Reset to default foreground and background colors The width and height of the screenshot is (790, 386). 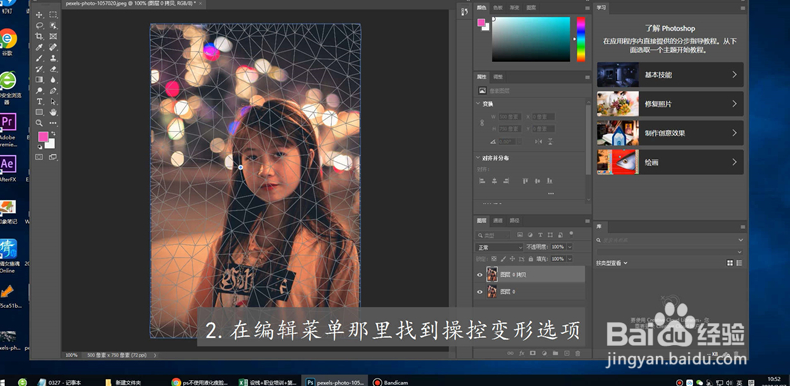coord(40,147)
